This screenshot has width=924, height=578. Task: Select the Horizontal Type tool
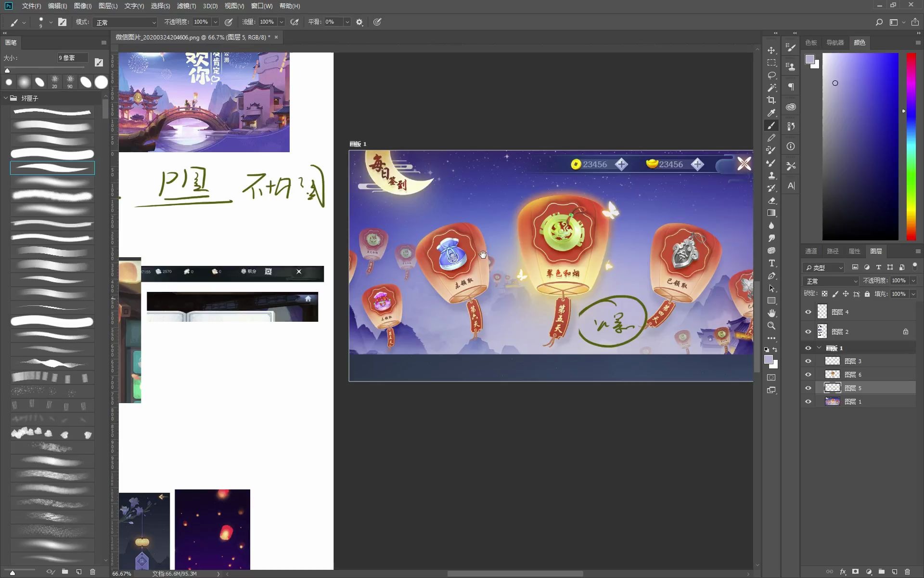(771, 263)
